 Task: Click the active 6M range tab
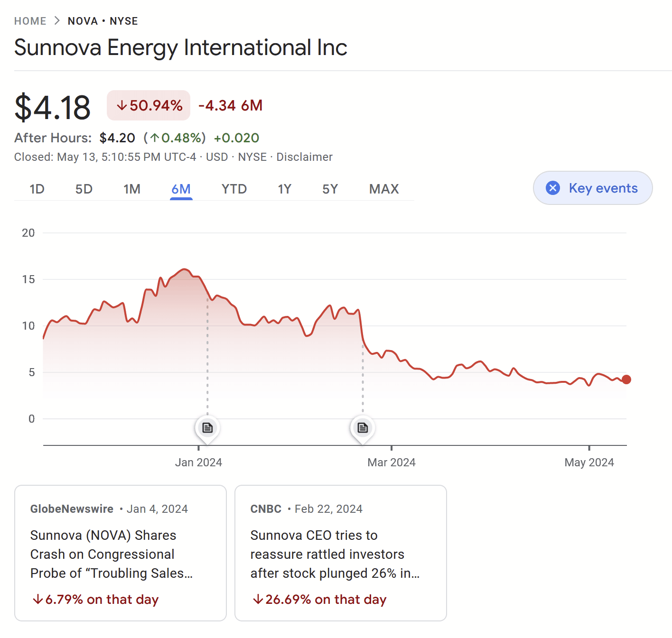coord(181,189)
